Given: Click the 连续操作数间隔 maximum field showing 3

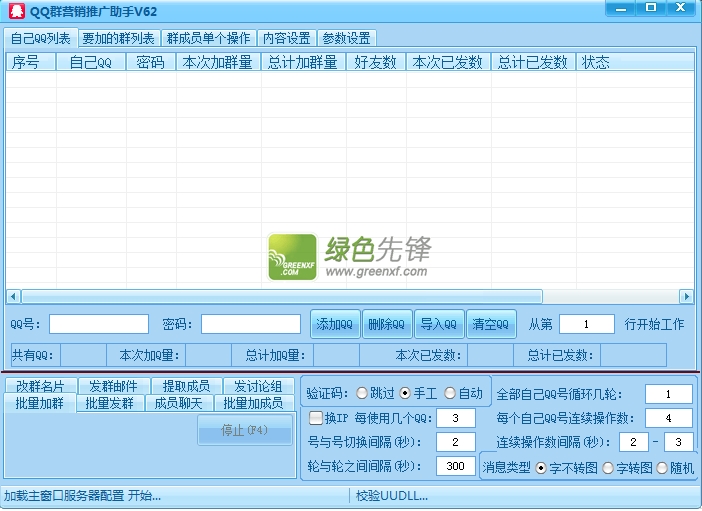Looking at the screenshot, I should (x=679, y=442).
